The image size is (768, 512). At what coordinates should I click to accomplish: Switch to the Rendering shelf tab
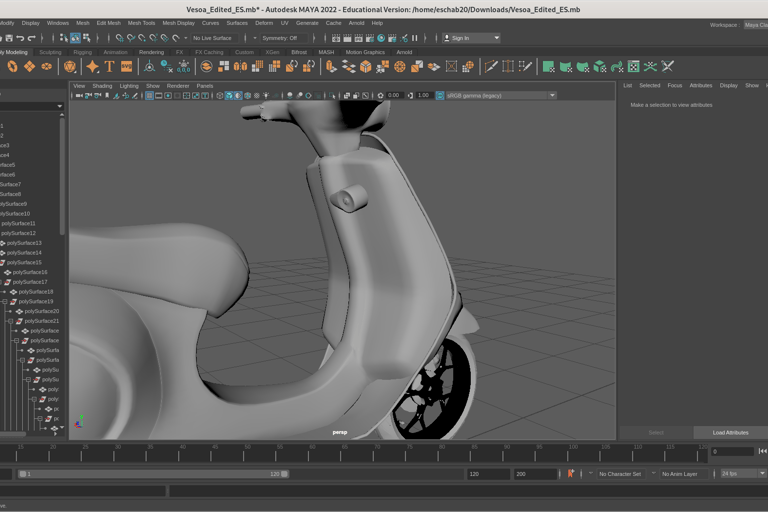(x=151, y=52)
